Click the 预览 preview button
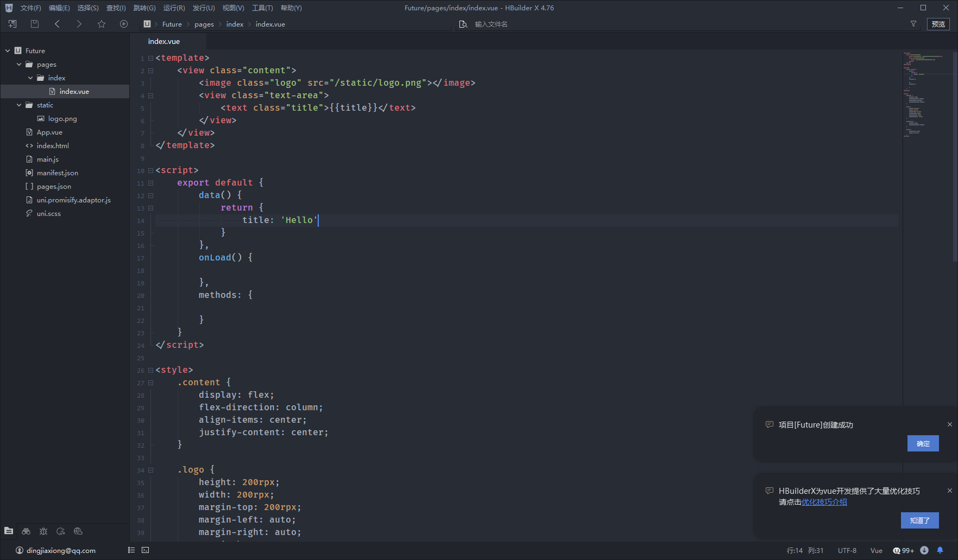This screenshot has height=560, width=958. pyautogui.click(x=938, y=24)
